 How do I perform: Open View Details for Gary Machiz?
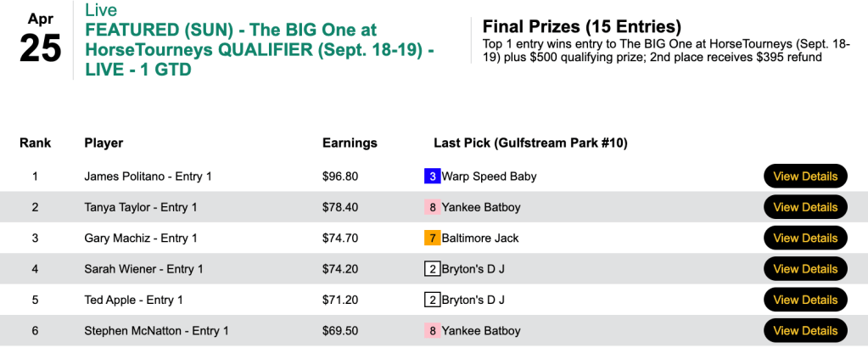[805, 239]
